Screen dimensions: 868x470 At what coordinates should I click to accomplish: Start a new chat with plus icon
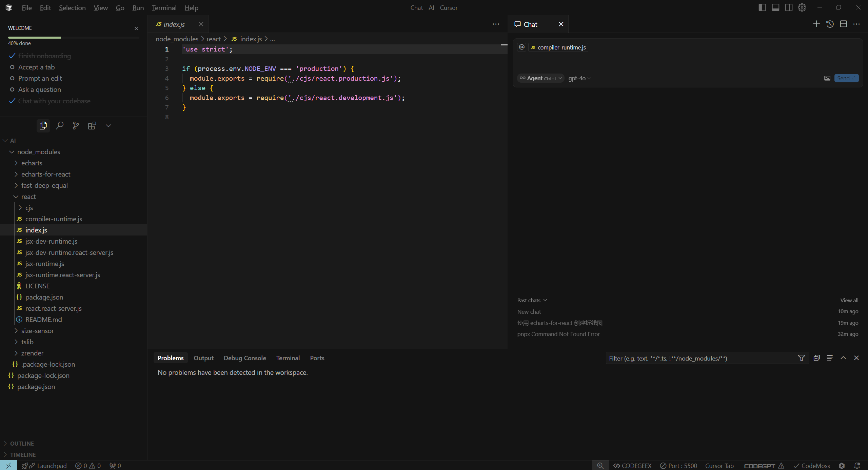click(816, 24)
